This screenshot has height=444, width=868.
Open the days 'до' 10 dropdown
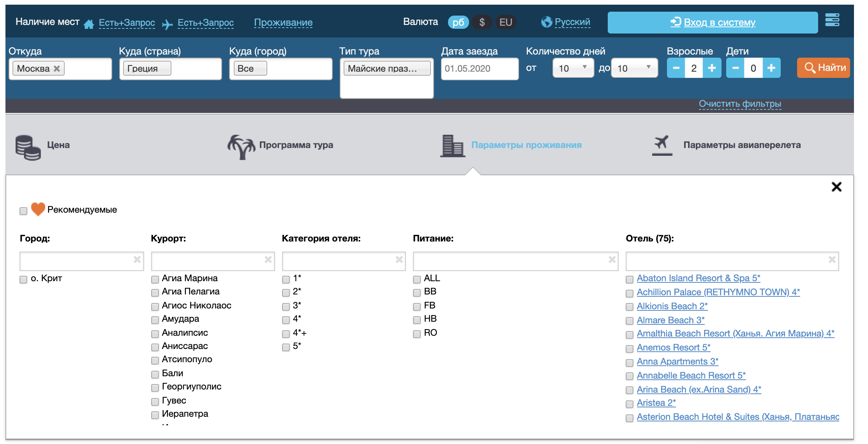(x=634, y=68)
